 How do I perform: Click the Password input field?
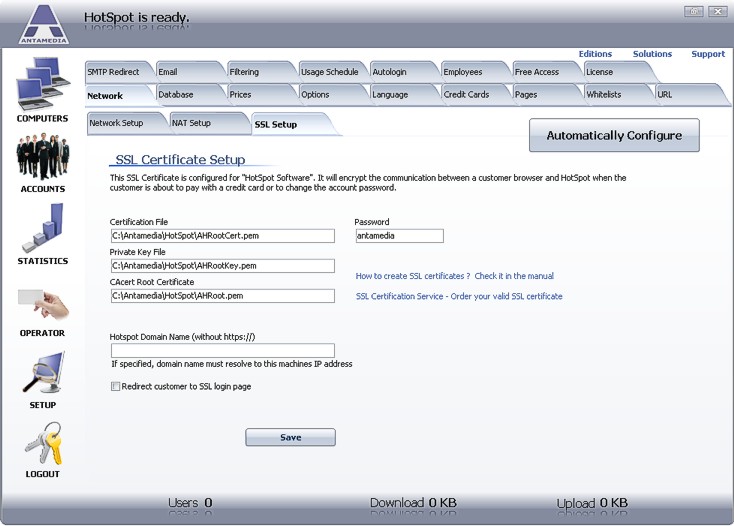[x=399, y=235]
